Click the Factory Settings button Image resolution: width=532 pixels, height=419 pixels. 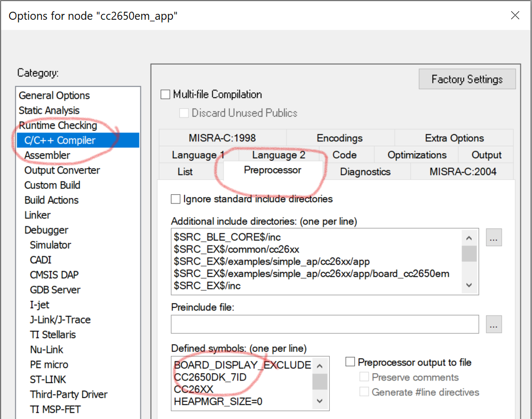click(467, 79)
